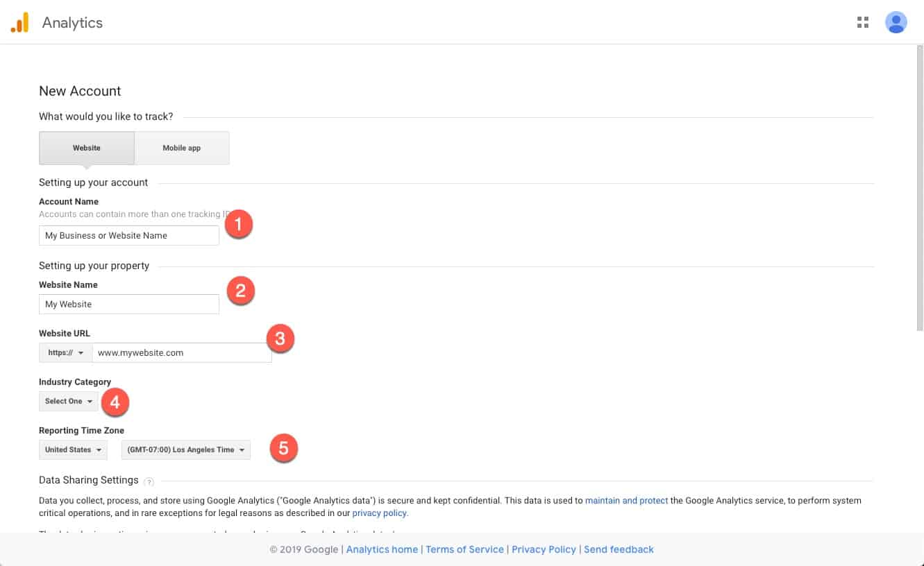Click the © 2019 Google footer text

[x=304, y=549]
